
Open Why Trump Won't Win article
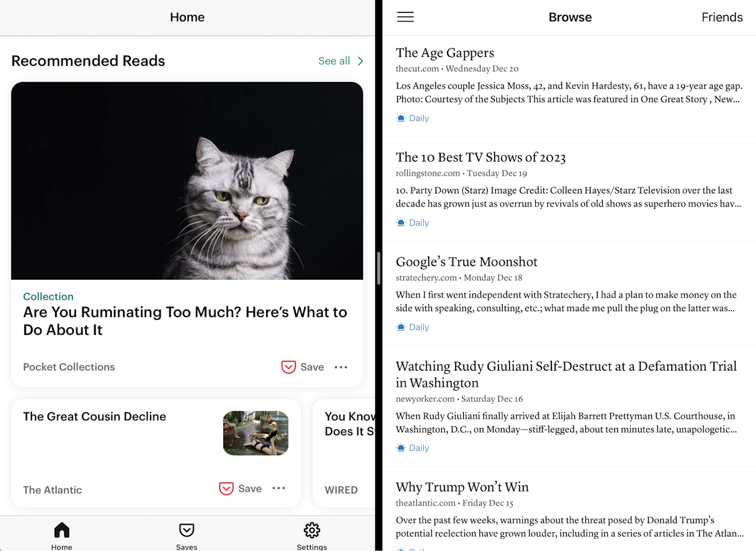(x=462, y=487)
